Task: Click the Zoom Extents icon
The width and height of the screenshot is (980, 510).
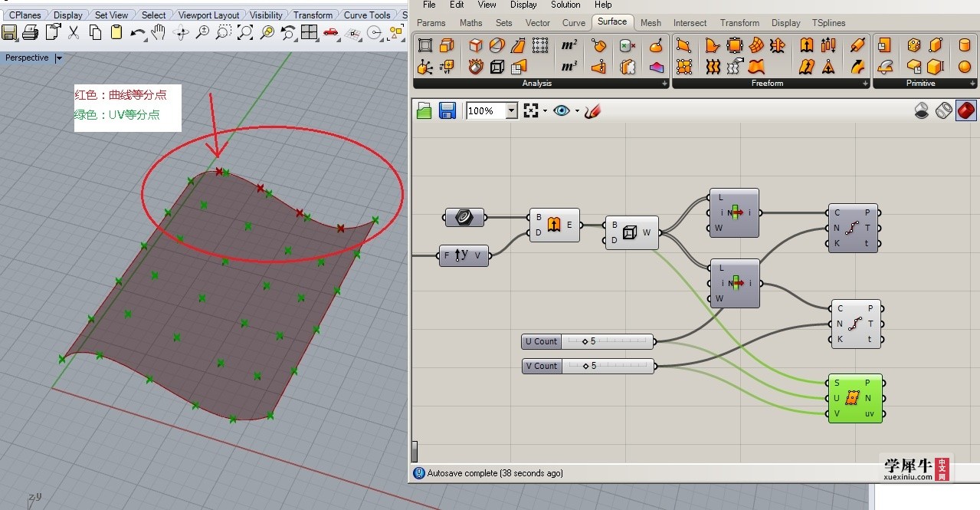Action: click(x=245, y=32)
